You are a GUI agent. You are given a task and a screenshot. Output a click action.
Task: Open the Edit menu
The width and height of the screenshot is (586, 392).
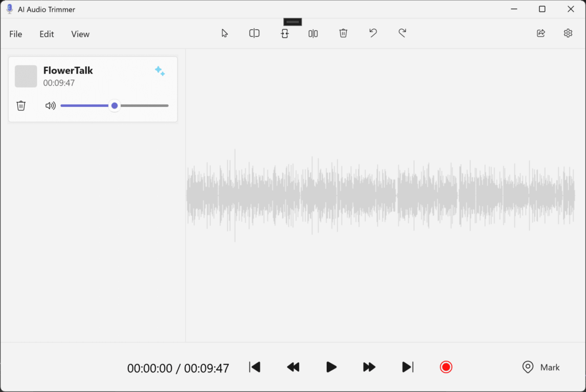[x=47, y=34]
